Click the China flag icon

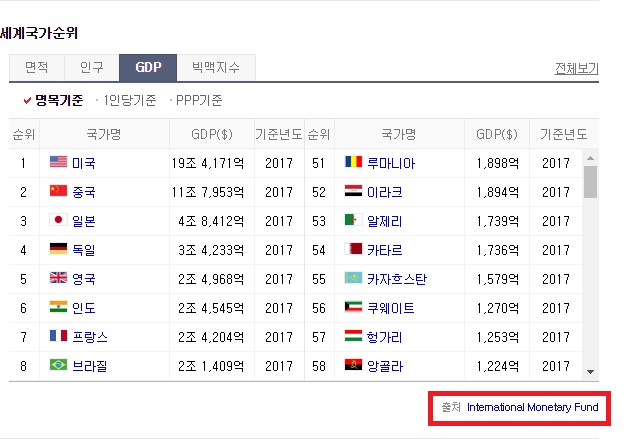58,192
